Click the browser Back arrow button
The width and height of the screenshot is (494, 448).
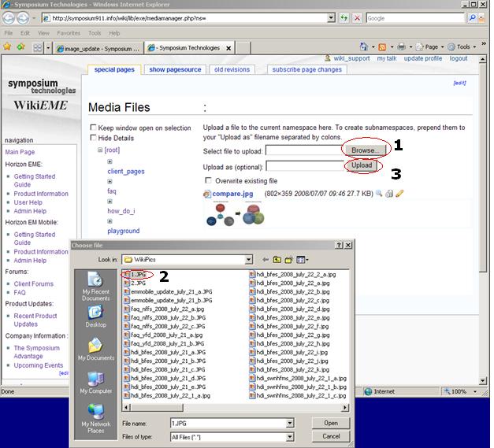click(9, 18)
